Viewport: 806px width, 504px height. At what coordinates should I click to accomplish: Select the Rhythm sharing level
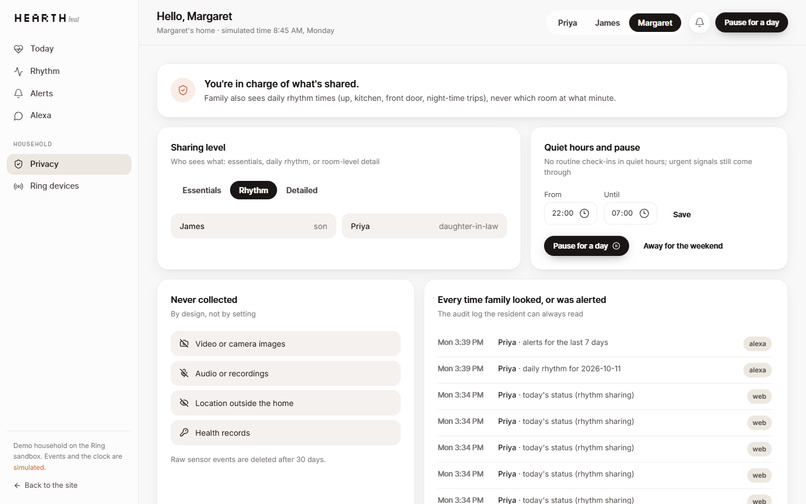click(253, 190)
